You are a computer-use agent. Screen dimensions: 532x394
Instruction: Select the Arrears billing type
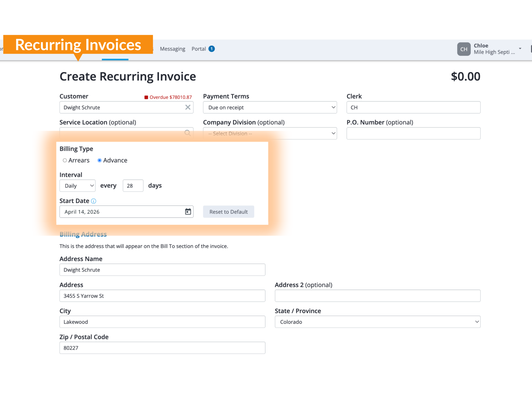65,160
